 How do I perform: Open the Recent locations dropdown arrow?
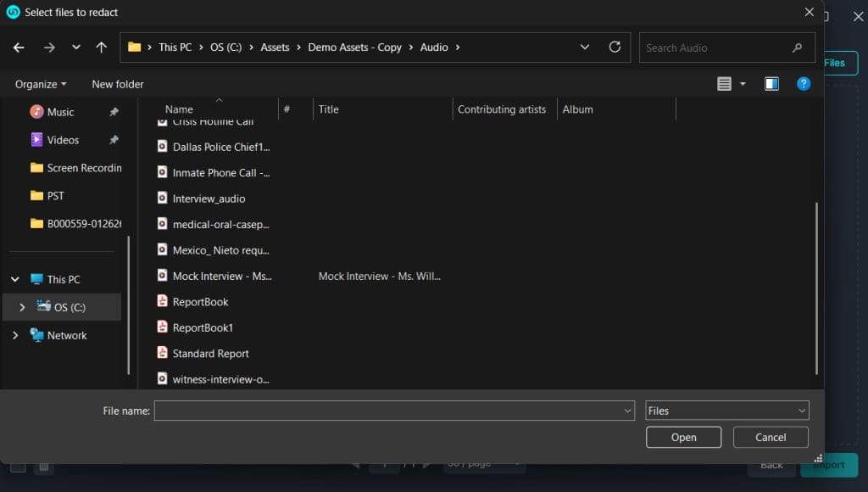pos(76,48)
